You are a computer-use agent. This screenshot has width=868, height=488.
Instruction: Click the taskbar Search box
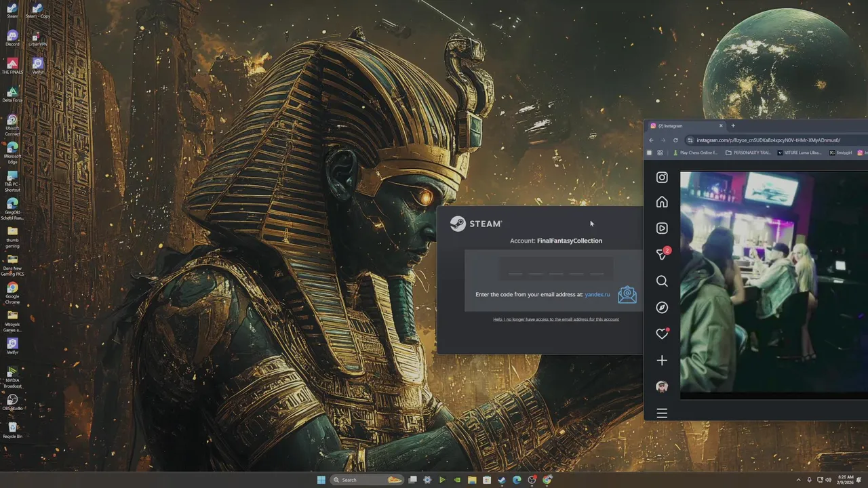point(366,480)
